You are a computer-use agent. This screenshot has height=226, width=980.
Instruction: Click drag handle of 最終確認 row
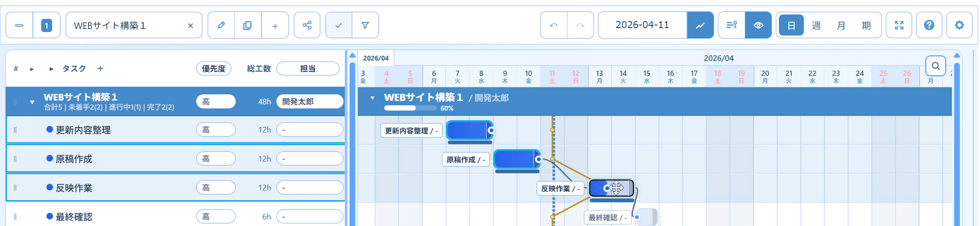15,217
